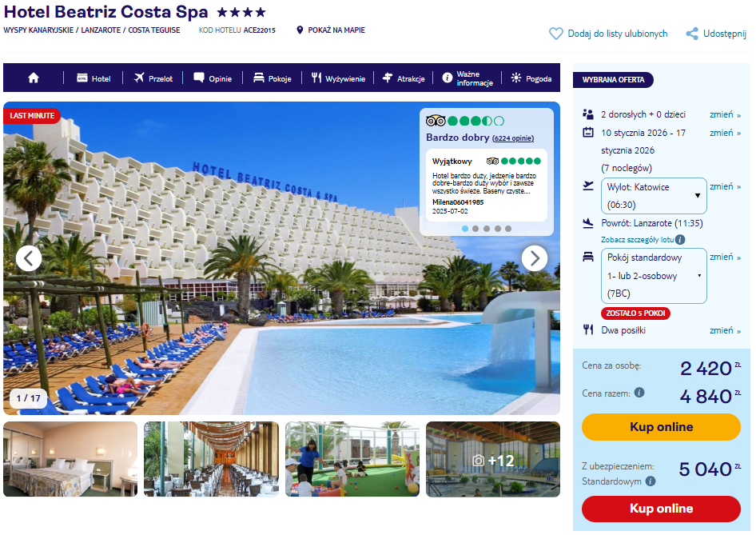Click info icon beside Zobacz szczegóły lotu

tap(680, 239)
